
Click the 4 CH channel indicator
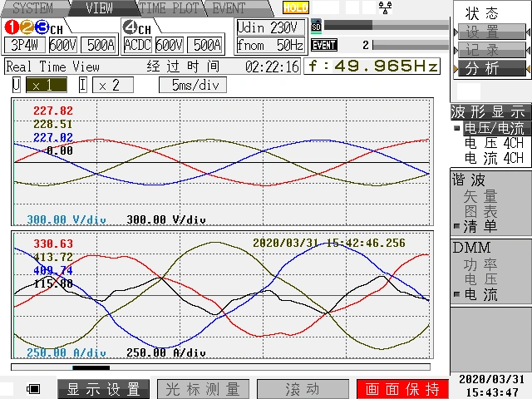coord(137,27)
